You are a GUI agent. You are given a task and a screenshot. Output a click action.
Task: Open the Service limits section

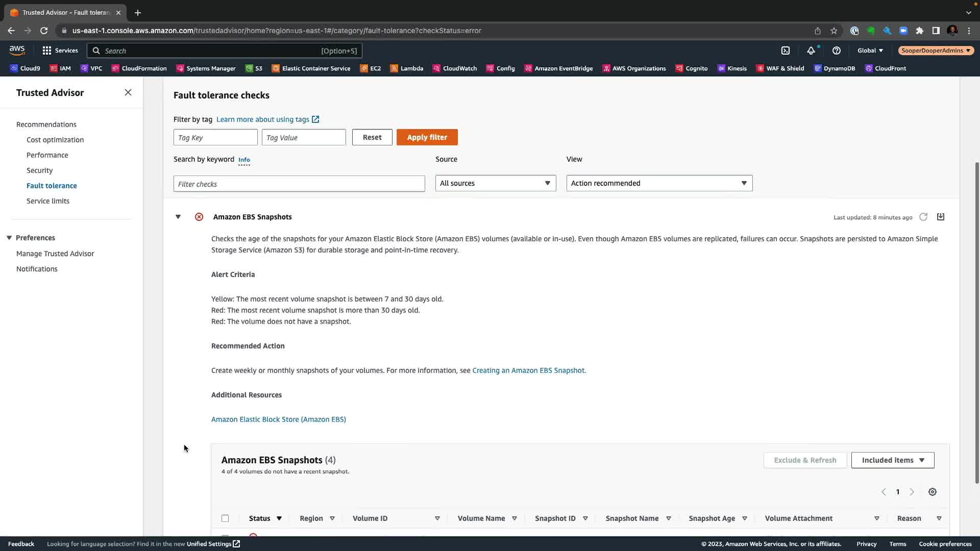pyautogui.click(x=48, y=201)
